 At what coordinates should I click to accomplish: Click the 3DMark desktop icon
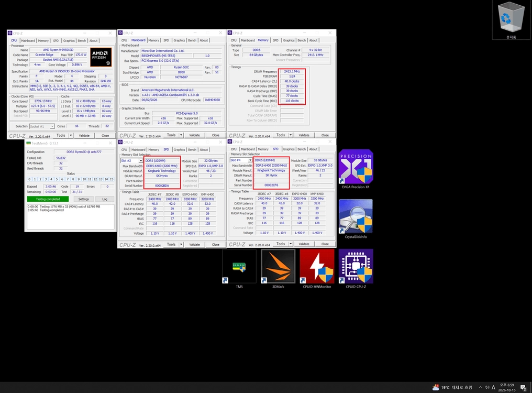click(x=278, y=269)
